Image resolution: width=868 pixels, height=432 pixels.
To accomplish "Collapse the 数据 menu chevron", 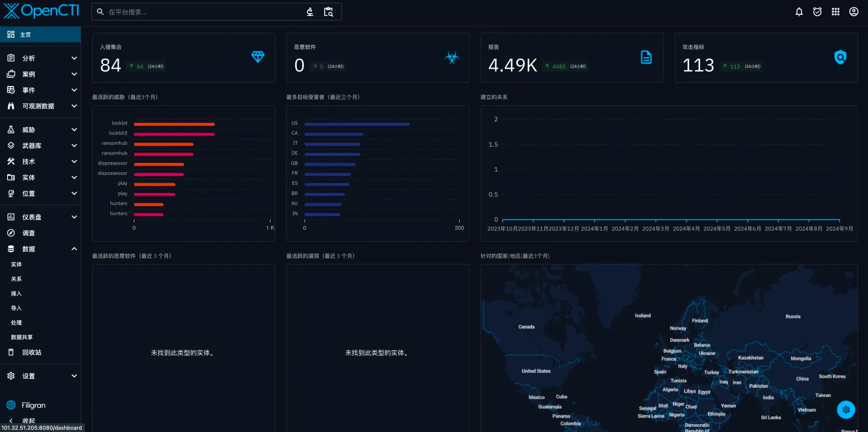I will pyautogui.click(x=74, y=249).
